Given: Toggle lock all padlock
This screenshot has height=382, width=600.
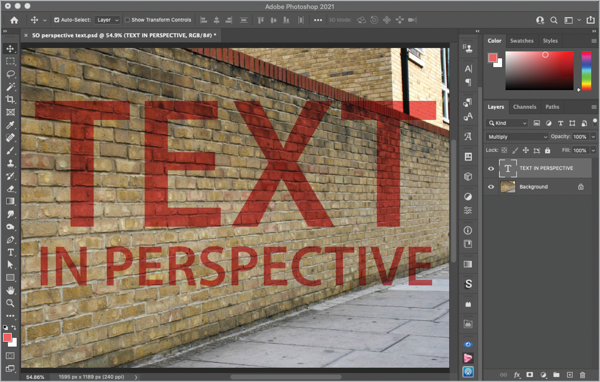Looking at the screenshot, I should (x=548, y=150).
